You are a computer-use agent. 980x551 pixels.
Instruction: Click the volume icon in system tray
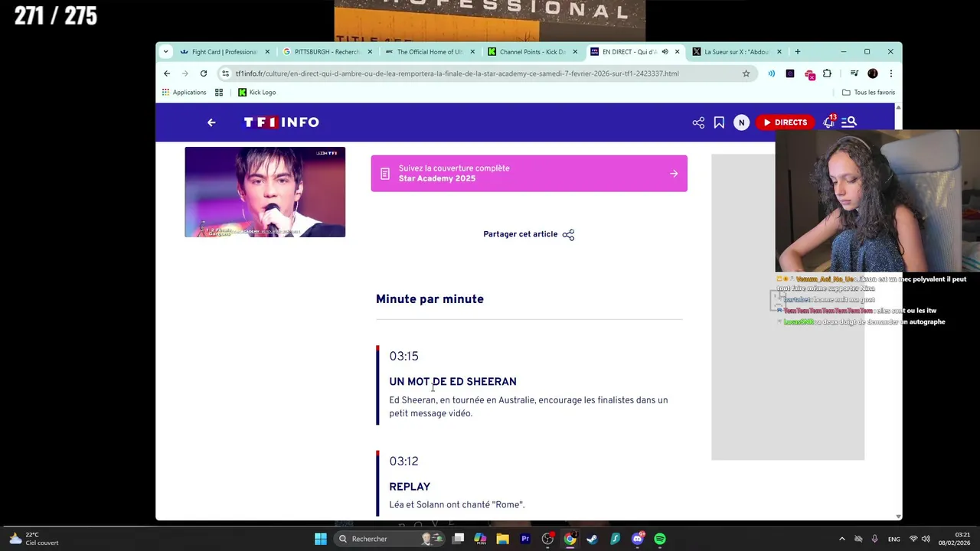click(926, 539)
